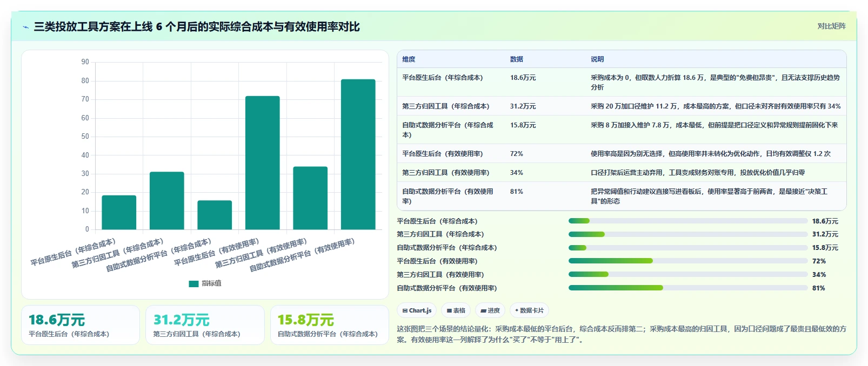
Task: Open the 31.2万元 data card
Action: [x=205, y=325]
